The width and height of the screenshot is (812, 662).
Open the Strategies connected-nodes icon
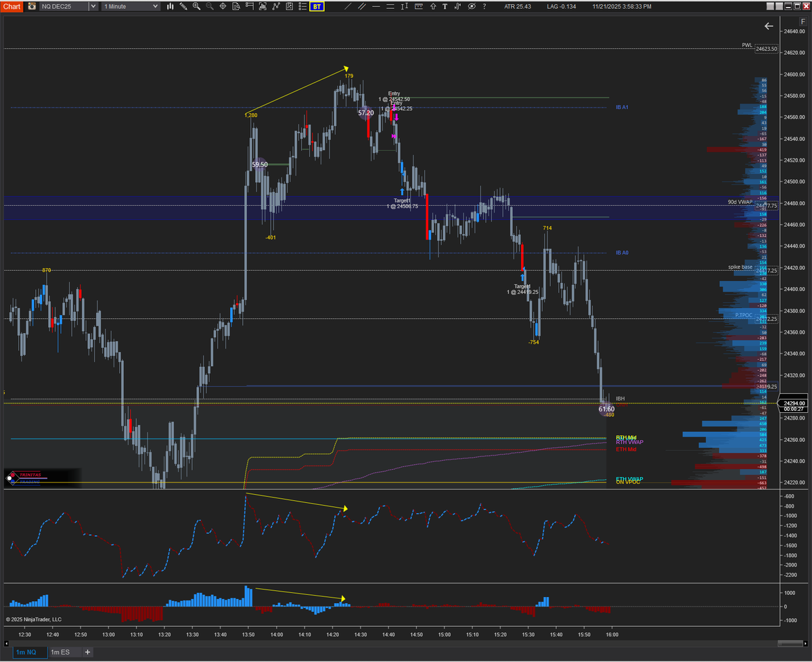(x=276, y=6)
